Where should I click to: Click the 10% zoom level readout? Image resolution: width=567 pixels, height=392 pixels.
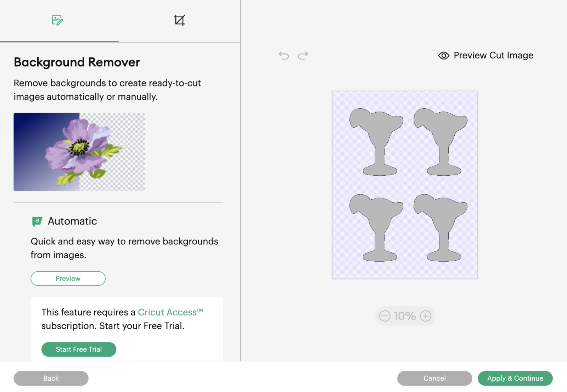[405, 316]
